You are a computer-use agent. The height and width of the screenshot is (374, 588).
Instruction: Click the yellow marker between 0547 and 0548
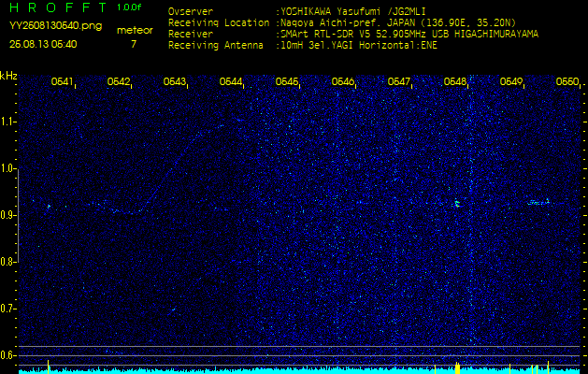click(435, 368)
